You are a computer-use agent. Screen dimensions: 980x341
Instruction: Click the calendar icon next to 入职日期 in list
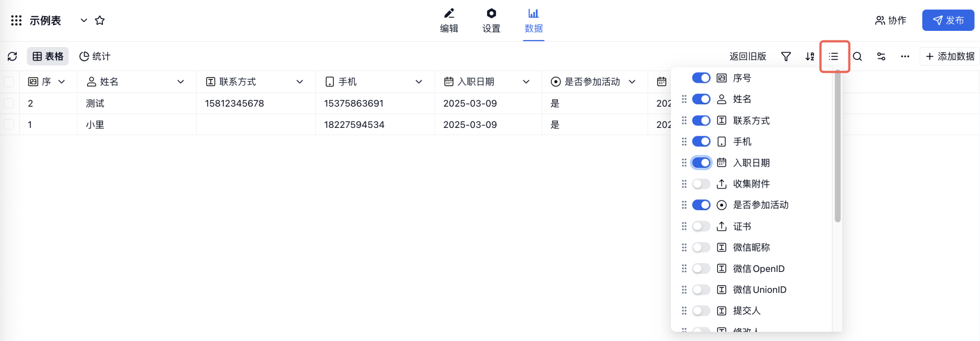[x=722, y=163]
